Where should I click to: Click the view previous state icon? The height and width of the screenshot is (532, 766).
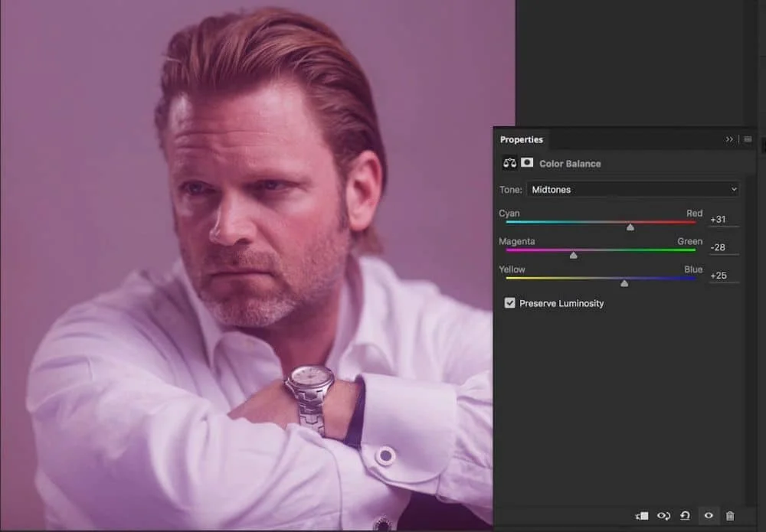coord(663,517)
